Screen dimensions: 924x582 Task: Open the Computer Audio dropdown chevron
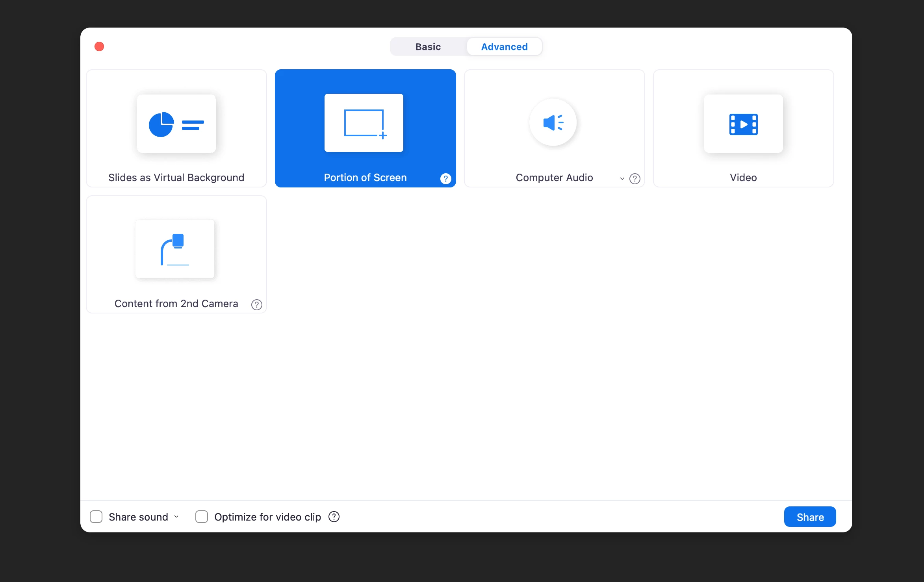(x=622, y=179)
